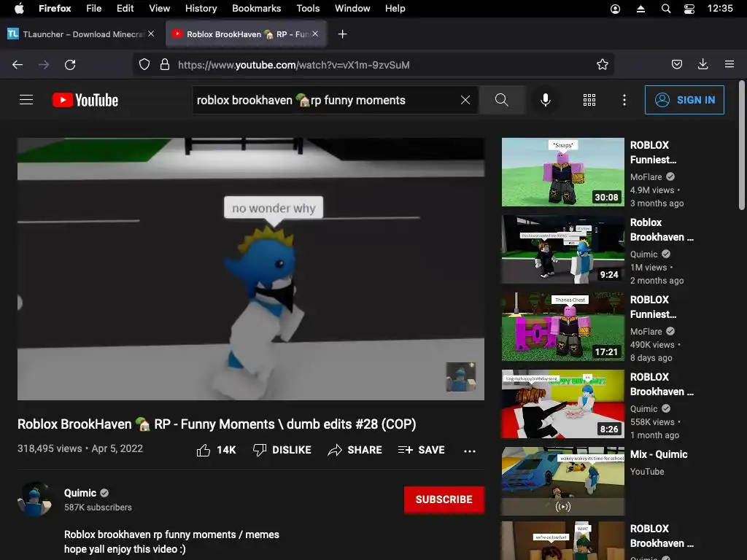Click the eject menu bar icon

(640, 9)
